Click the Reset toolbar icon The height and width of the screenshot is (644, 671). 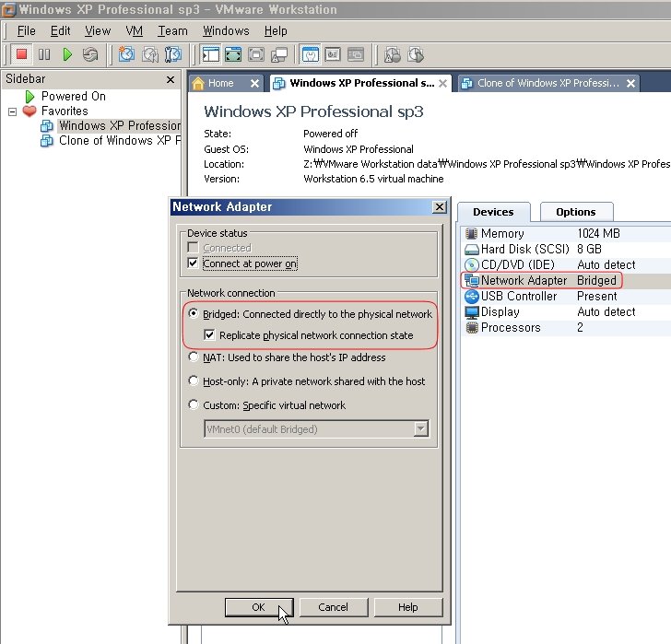90,54
